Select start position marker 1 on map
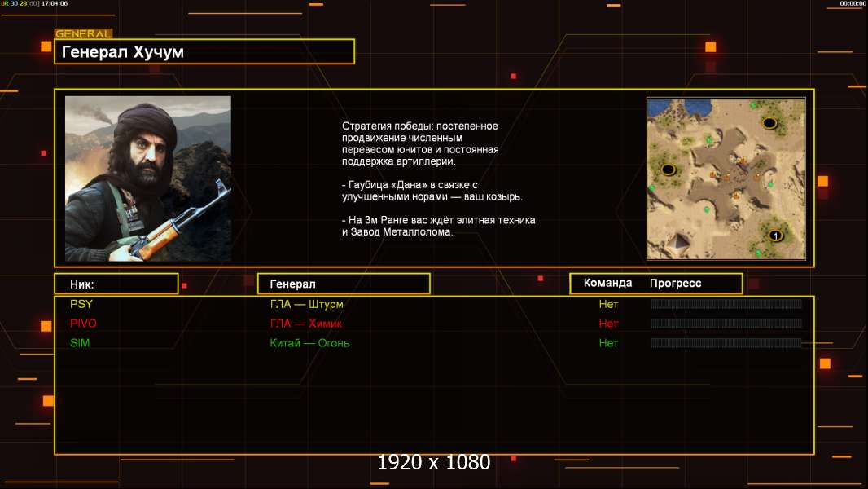Image resolution: width=868 pixels, height=489 pixels. point(775,236)
